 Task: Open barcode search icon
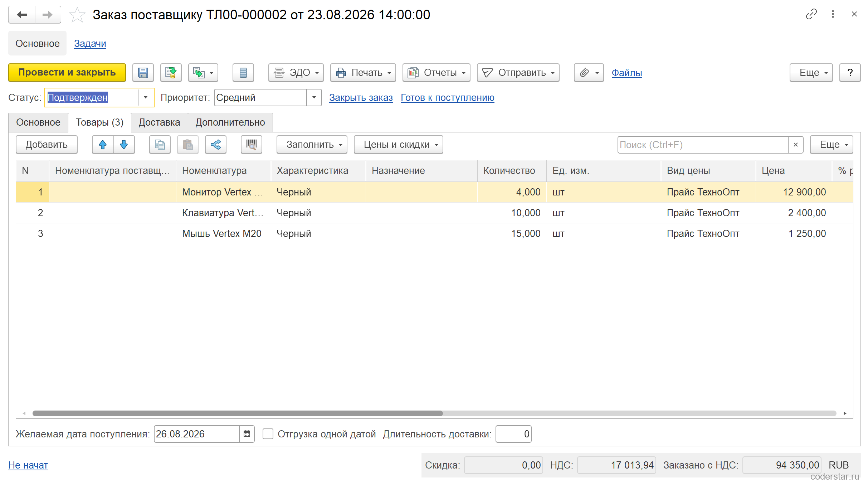coord(252,145)
